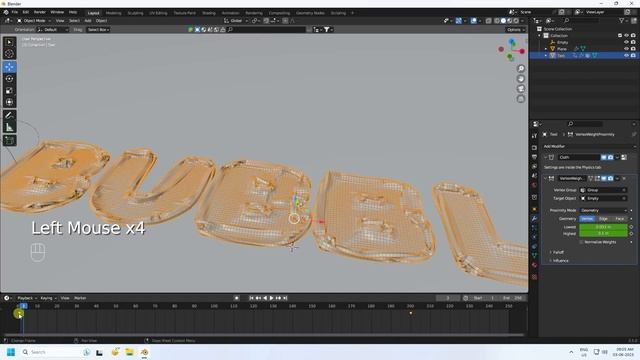This screenshot has height=360, width=640.
Task: Open the timeline Playback menu
Action: tap(27, 298)
